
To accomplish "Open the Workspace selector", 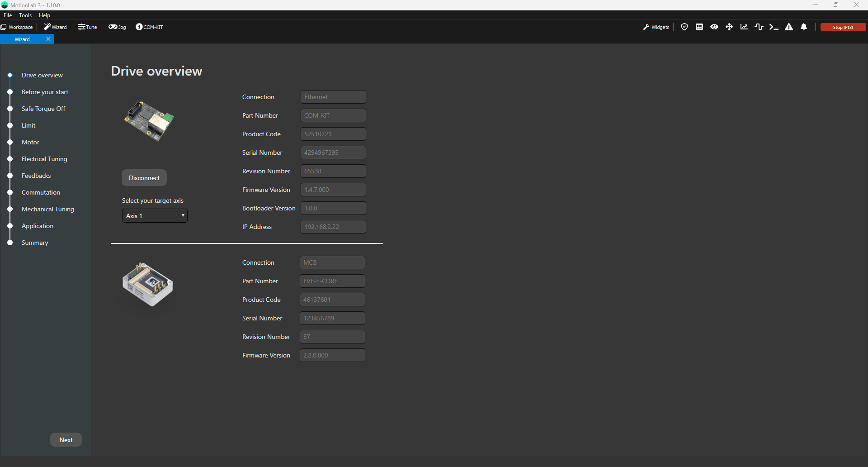I will pyautogui.click(x=17, y=27).
